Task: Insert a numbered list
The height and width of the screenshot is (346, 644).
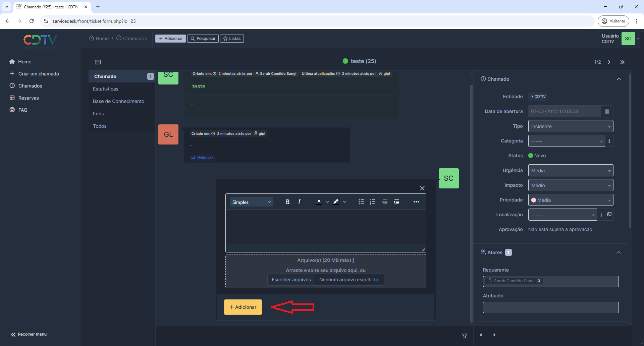Action: (373, 202)
